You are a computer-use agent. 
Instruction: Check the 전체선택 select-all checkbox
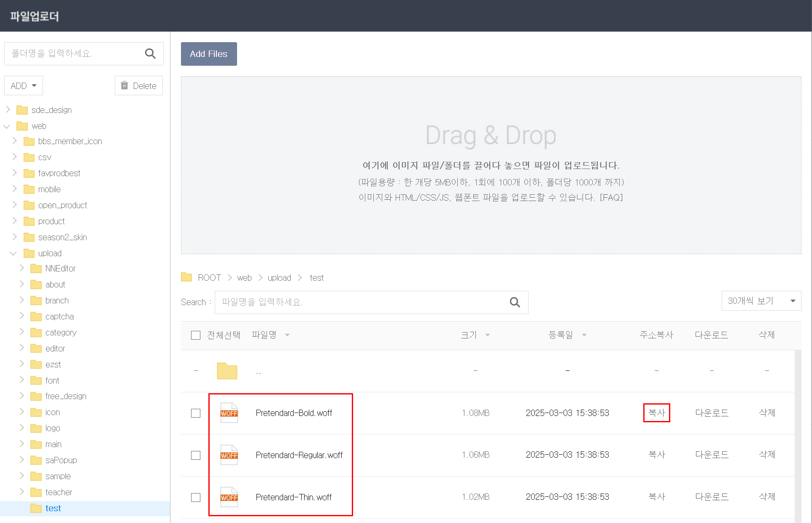(x=196, y=335)
